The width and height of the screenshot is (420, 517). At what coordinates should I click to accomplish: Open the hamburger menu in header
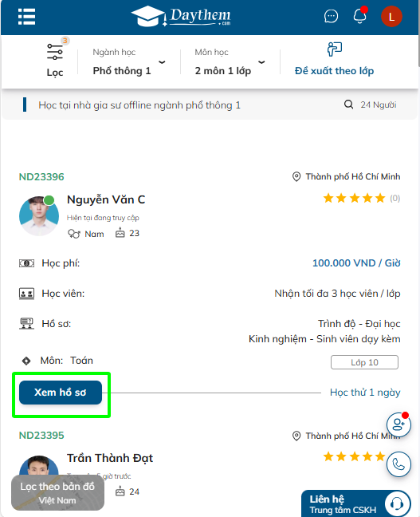pos(26,17)
